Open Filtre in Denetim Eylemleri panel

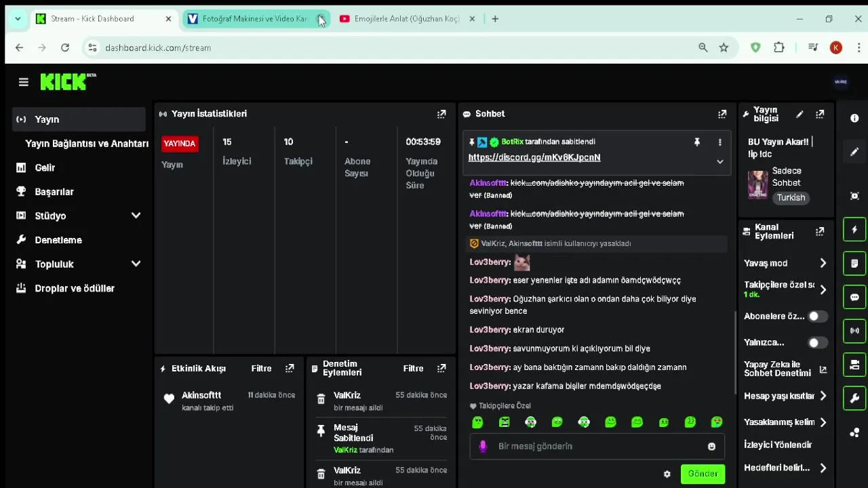pos(413,369)
